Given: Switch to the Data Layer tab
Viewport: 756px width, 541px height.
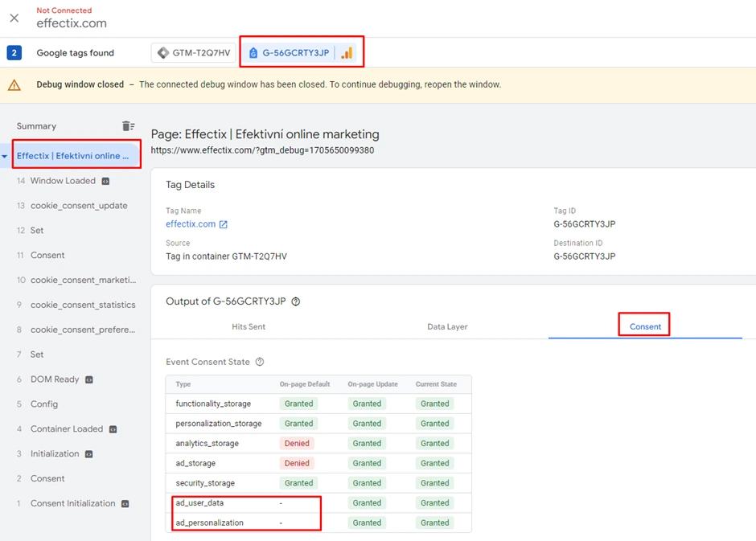Looking at the screenshot, I should 447,326.
